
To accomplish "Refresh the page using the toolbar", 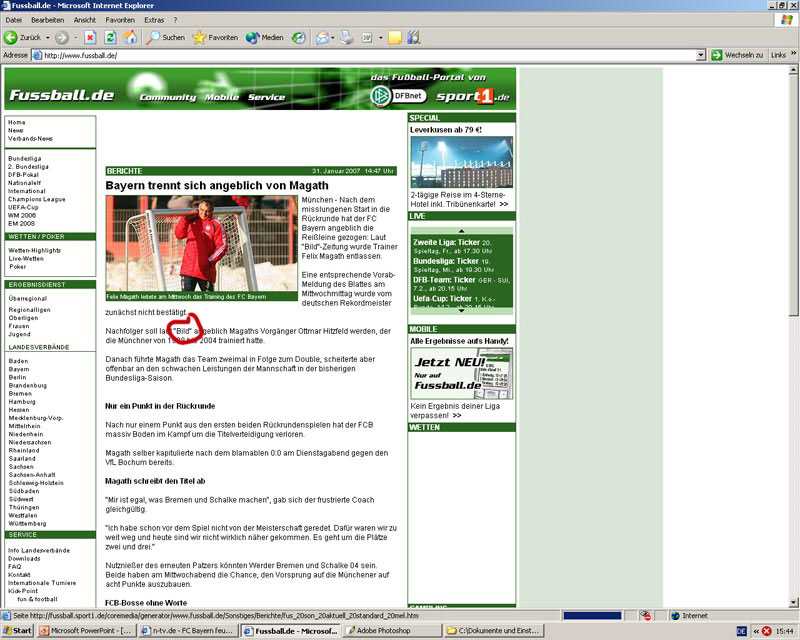I will click(110, 37).
